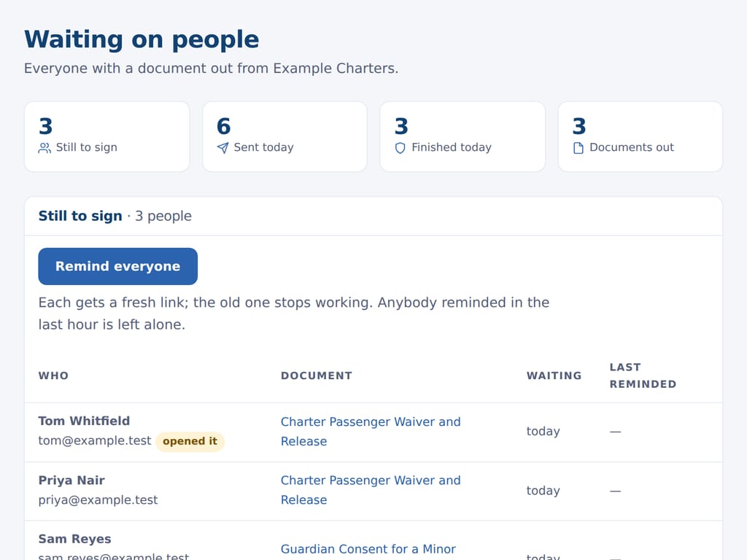Click the Remind everyone button
Screen dimensions: 747x560
(x=117, y=266)
